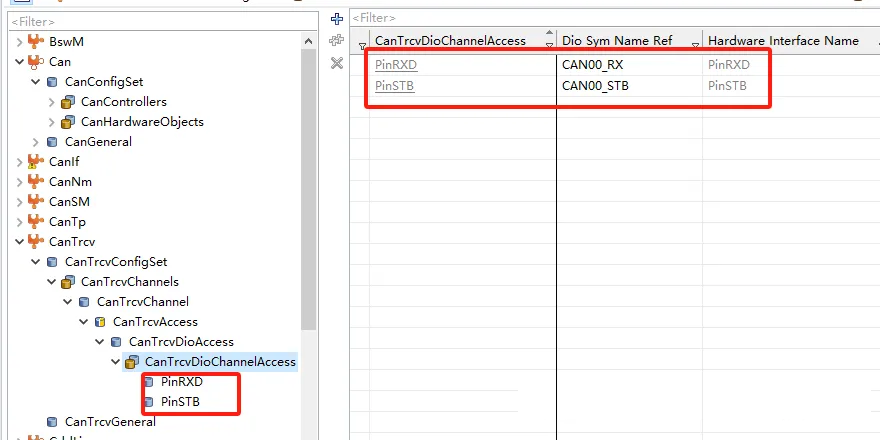The width and height of the screenshot is (880, 440).
Task: Collapse the CanTrcvChannel node
Action: [x=67, y=302]
